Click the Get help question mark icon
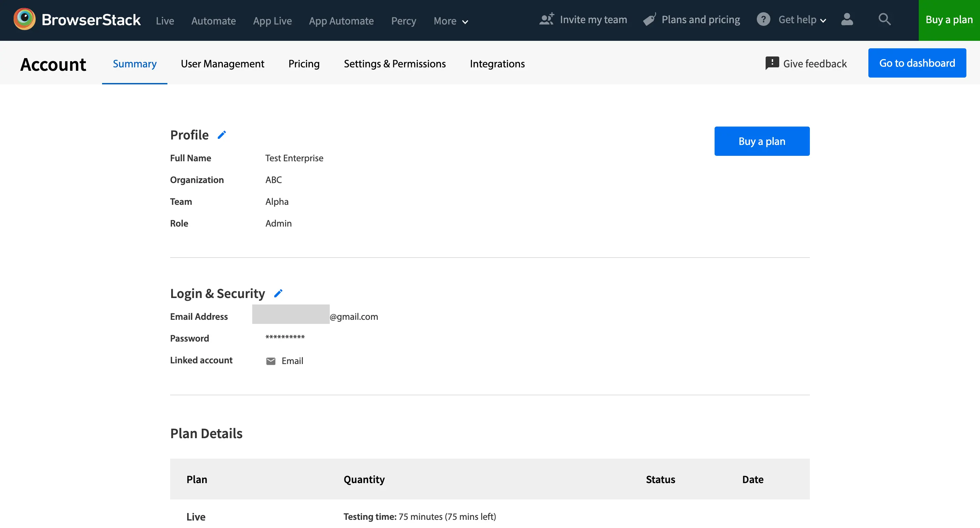This screenshot has width=980, height=528. pyautogui.click(x=763, y=19)
